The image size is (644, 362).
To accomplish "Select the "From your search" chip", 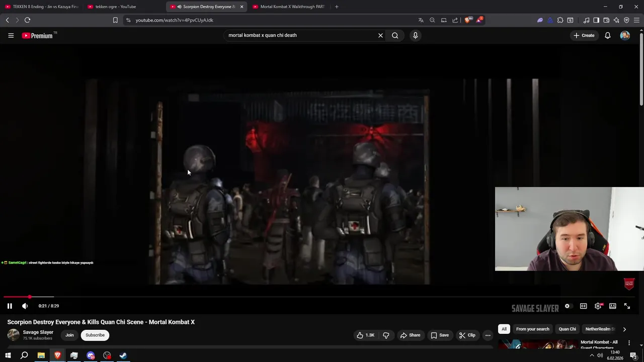I will click(532, 329).
